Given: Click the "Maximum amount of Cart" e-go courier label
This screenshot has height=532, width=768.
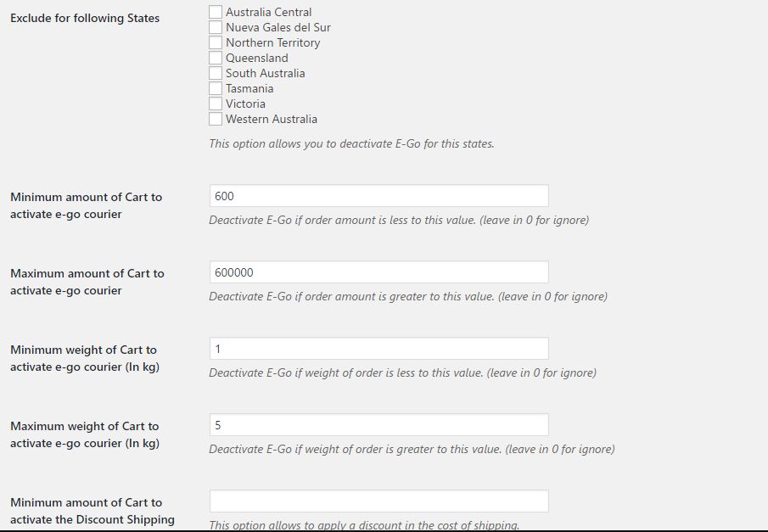Looking at the screenshot, I should [87, 282].
